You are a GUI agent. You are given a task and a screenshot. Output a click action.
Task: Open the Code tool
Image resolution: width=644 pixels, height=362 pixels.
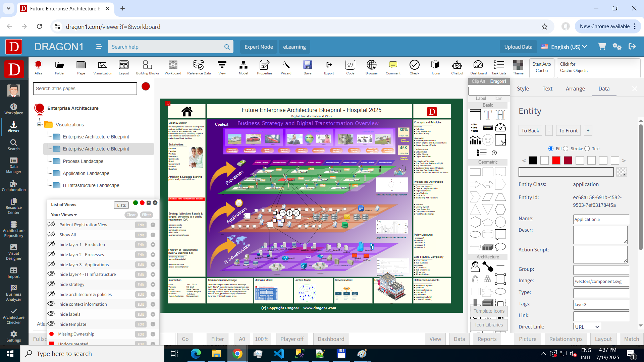tap(350, 67)
